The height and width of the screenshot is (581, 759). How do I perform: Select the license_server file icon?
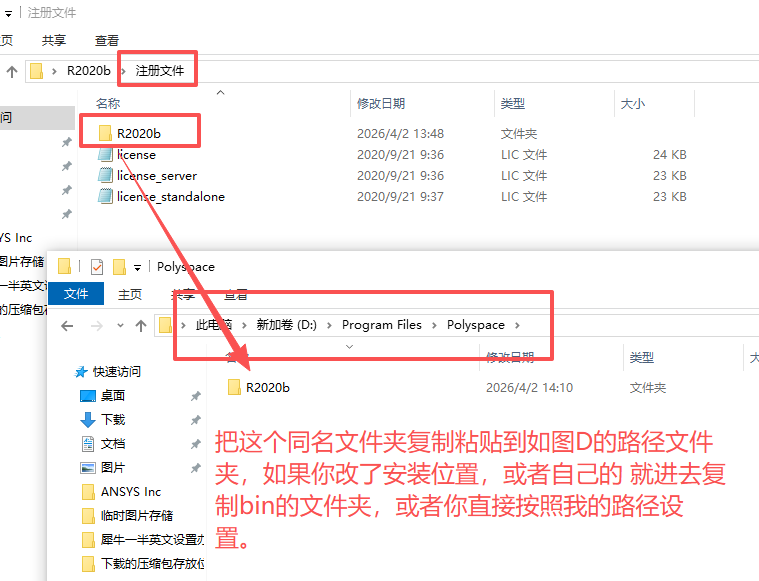coord(105,175)
